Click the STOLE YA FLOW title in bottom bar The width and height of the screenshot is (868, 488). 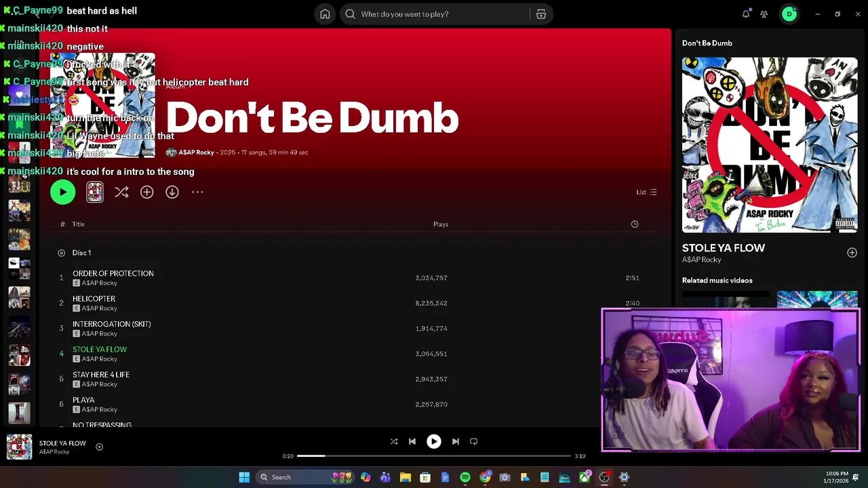(62, 443)
